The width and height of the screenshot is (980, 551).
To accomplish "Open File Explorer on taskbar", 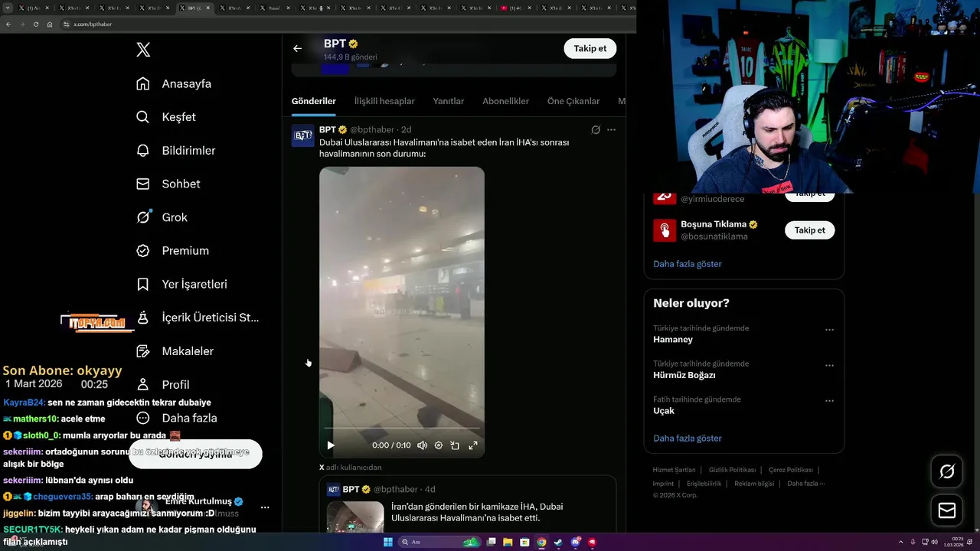I will pos(508,543).
